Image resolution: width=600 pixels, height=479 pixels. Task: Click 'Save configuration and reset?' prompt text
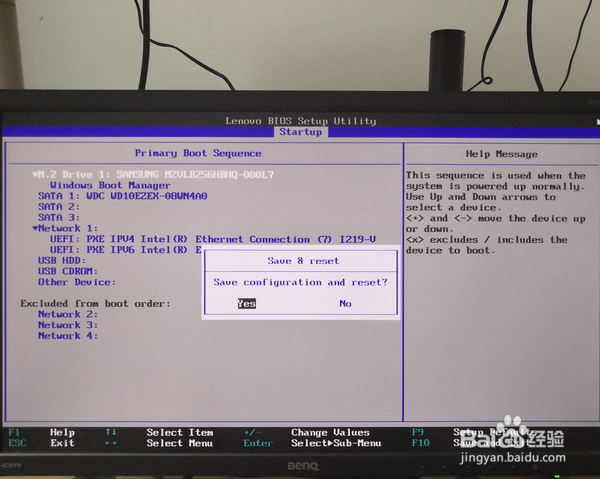click(300, 282)
